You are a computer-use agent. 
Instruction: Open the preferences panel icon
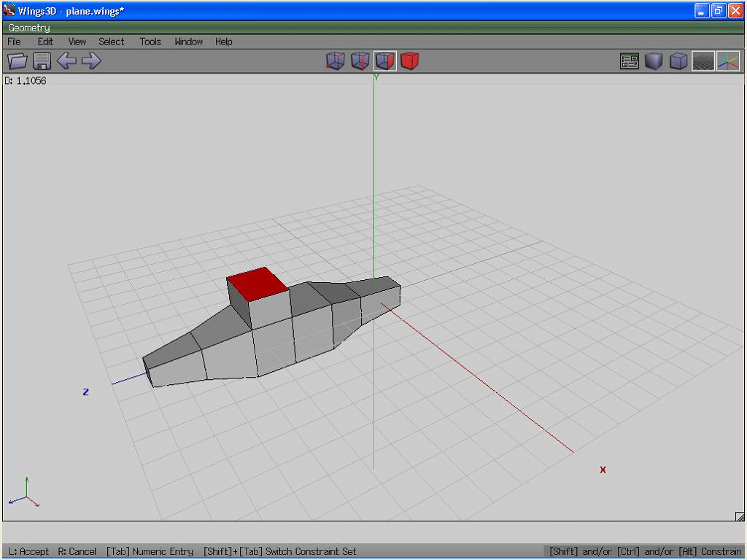coord(630,61)
